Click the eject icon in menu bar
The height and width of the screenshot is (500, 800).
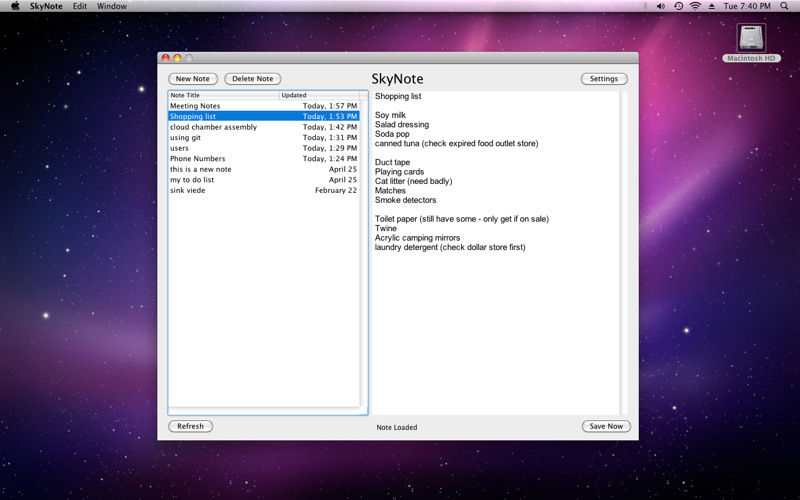coord(712,6)
